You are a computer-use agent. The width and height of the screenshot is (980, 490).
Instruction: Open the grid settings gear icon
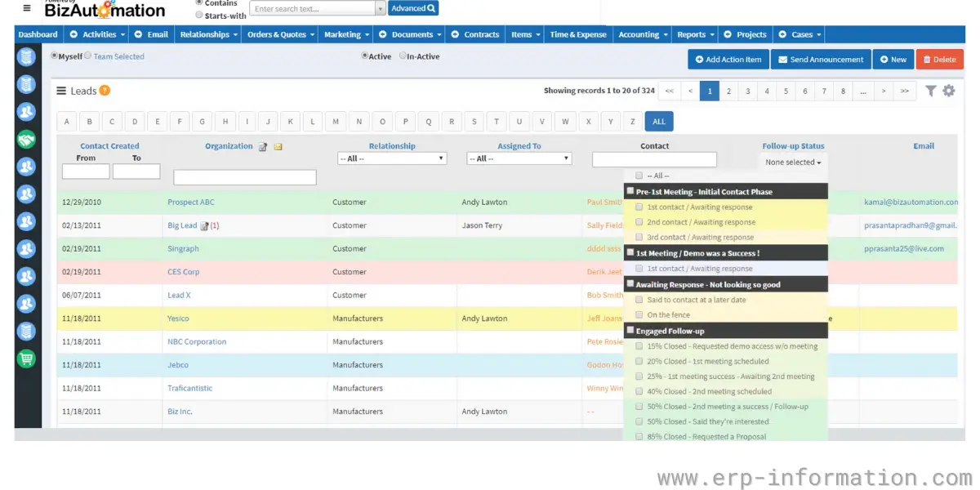(948, 91)
